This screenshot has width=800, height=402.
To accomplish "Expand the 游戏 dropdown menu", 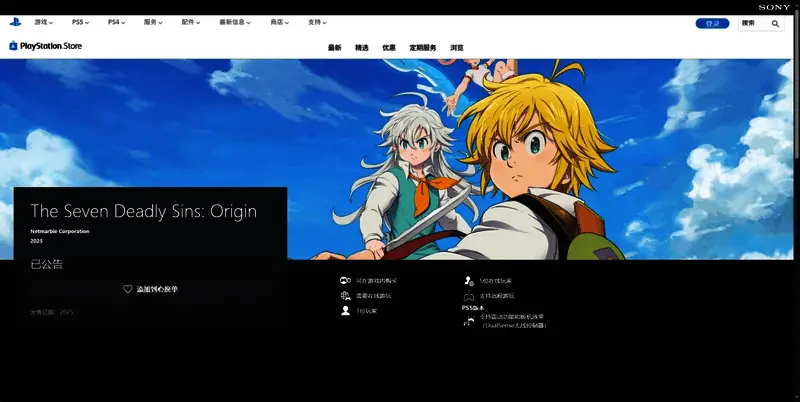I will [x=44, y=22].
